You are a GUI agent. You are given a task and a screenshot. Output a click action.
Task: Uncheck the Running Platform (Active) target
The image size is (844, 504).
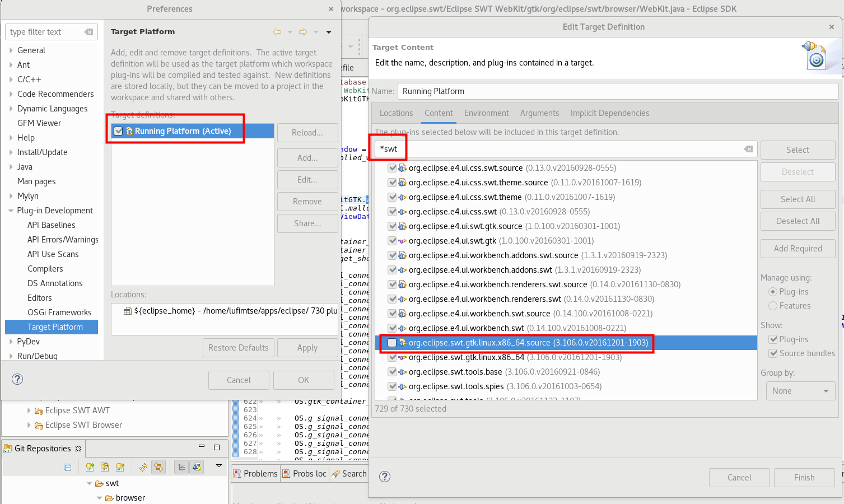tap(118, 131)
